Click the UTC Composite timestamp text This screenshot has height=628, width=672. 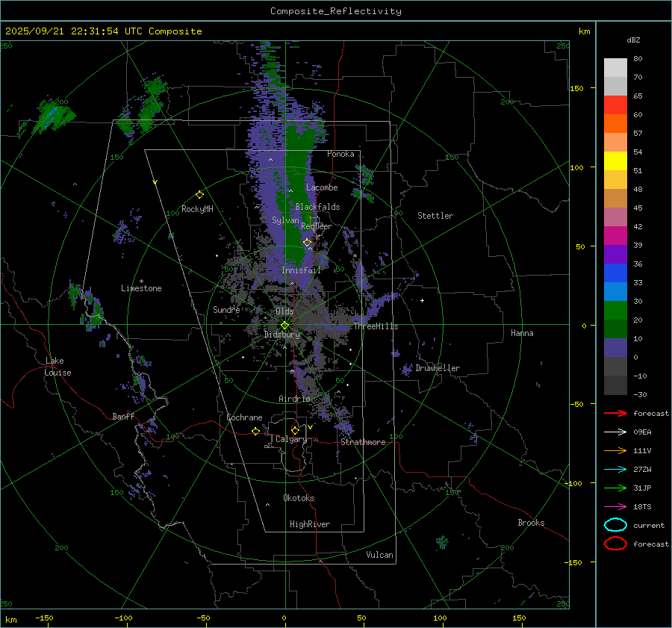pos(103,31)
